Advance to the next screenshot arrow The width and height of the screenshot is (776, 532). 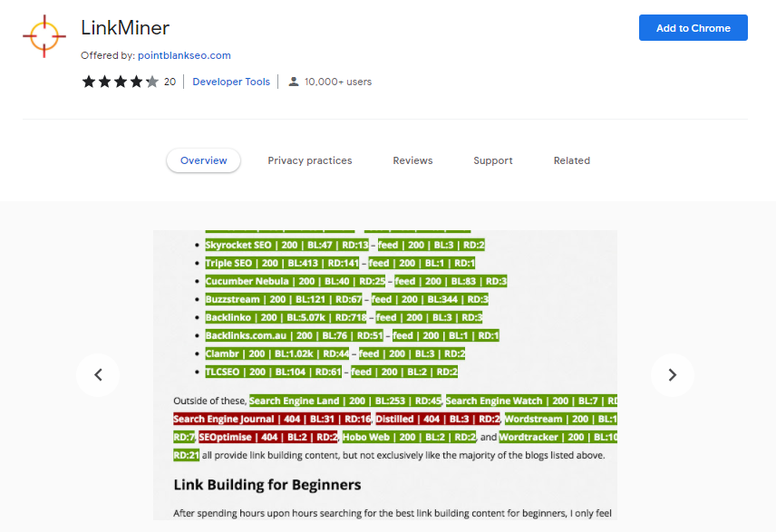(672, 375)
